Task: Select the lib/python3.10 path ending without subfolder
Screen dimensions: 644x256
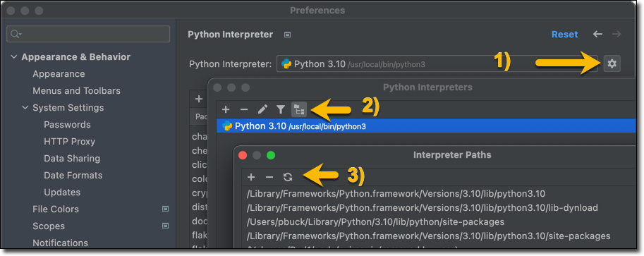Action: (396, 193)
